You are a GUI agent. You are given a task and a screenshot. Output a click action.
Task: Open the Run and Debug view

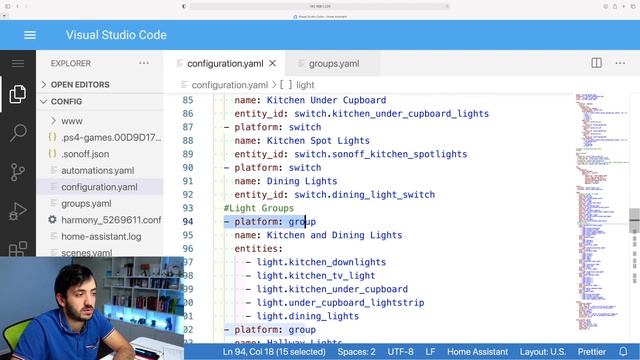pos(18,211)
